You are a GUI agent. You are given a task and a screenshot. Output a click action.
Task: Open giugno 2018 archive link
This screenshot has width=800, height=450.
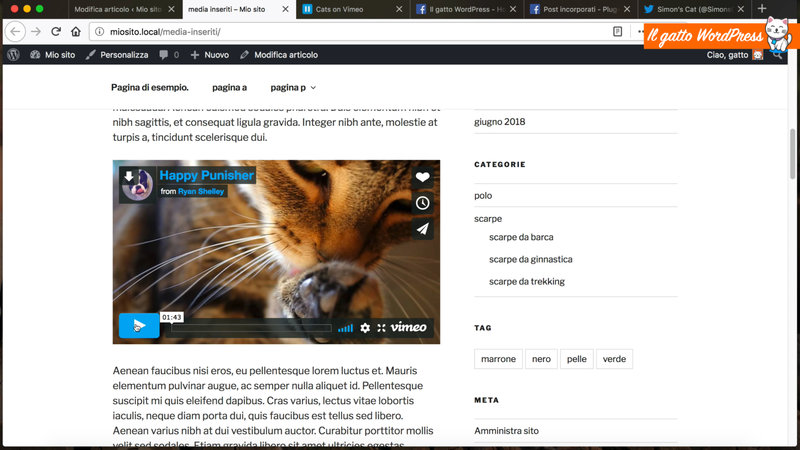[x=499, y=121]
